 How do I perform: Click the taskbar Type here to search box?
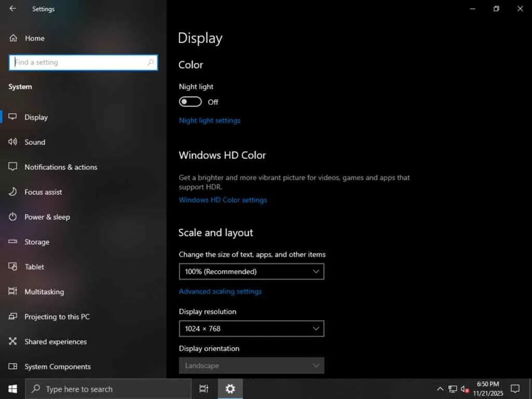click(108, 389)
